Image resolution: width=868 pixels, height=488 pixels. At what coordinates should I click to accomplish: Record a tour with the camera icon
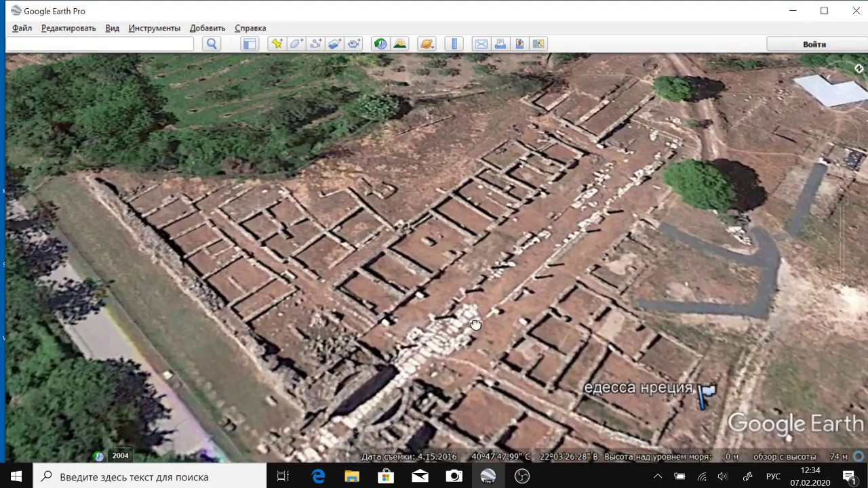(x=354, y=44)
